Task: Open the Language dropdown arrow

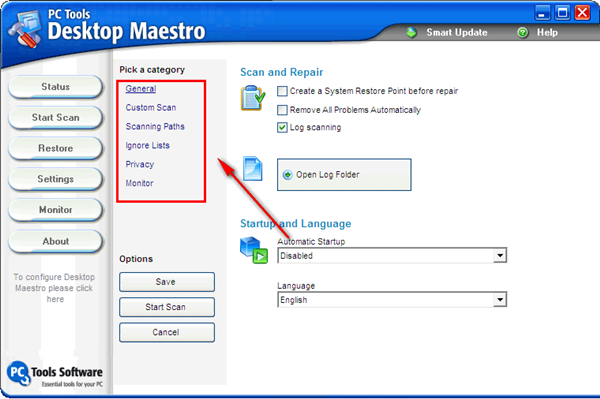Action: 499,300
